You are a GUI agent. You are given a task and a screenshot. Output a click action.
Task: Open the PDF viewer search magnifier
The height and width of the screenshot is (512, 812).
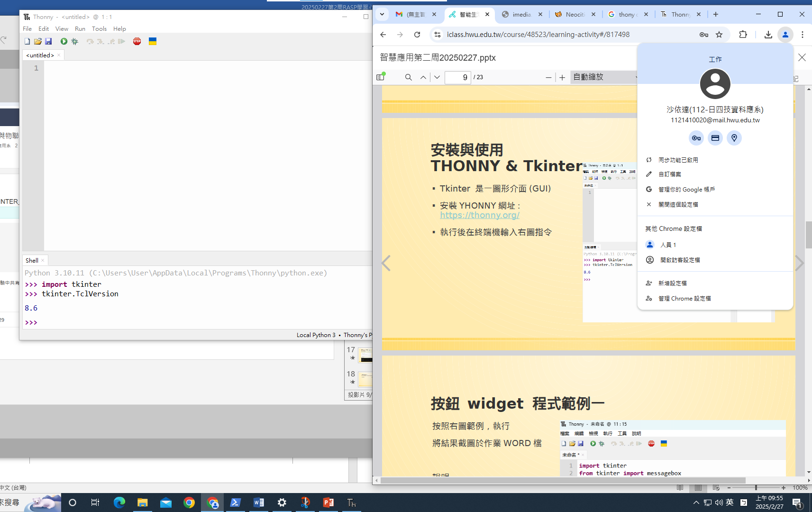(408, 77)
